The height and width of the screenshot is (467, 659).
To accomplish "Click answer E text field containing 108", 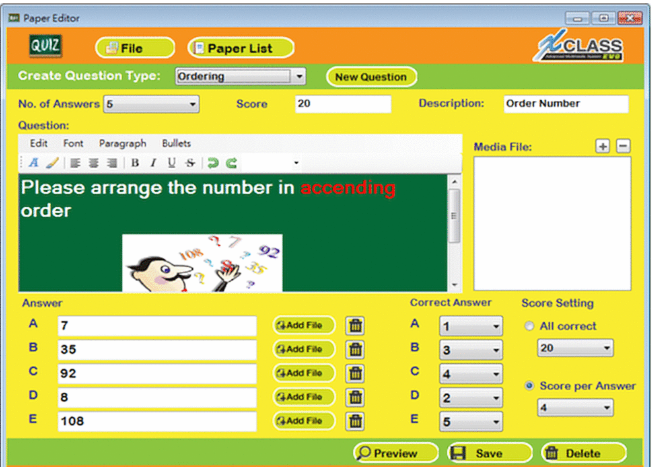I will [157, 422].
